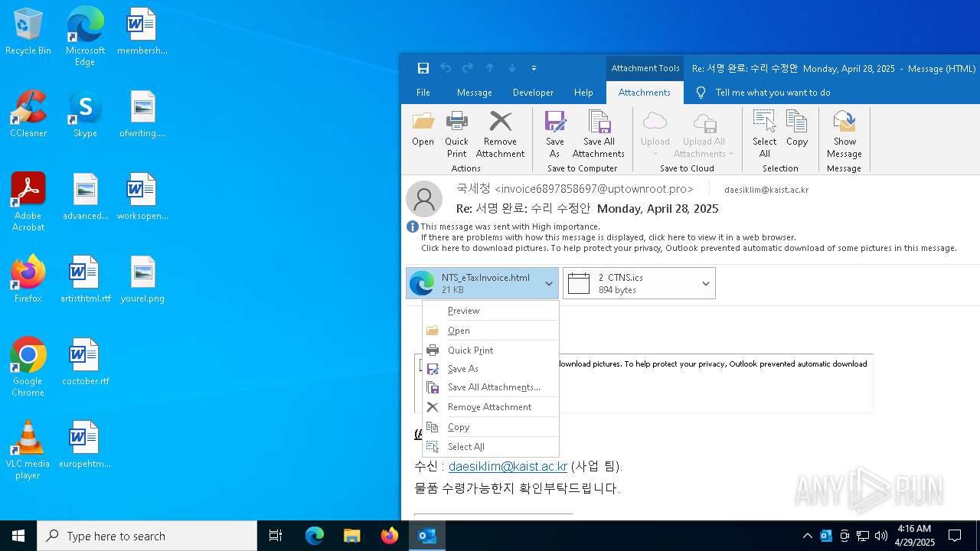Select the VLC media player desktop icon
This screenshot has height=551, width=980.
[28, 450]
